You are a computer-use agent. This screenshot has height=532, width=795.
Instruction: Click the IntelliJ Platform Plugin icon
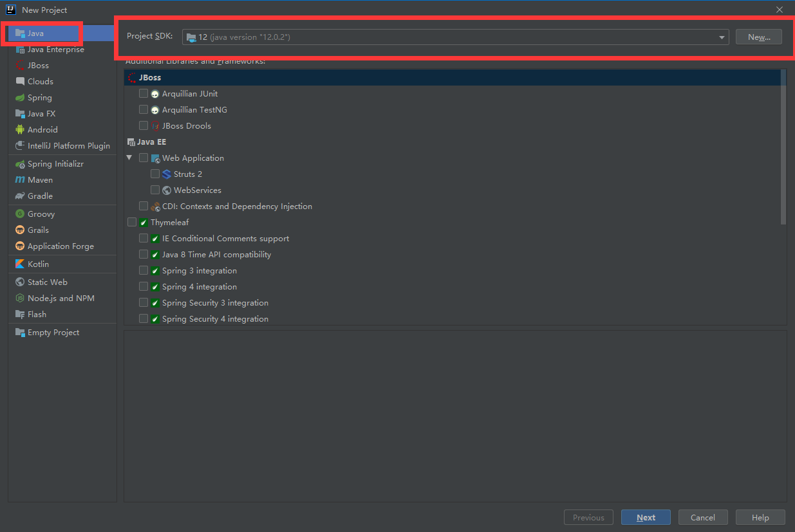tap(20, 146)
